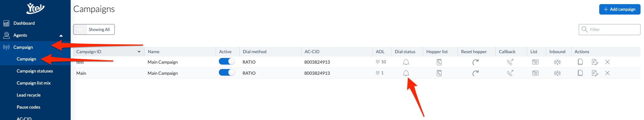Edit the Main campaign
644x120 pixels.
tap(595, 73)
